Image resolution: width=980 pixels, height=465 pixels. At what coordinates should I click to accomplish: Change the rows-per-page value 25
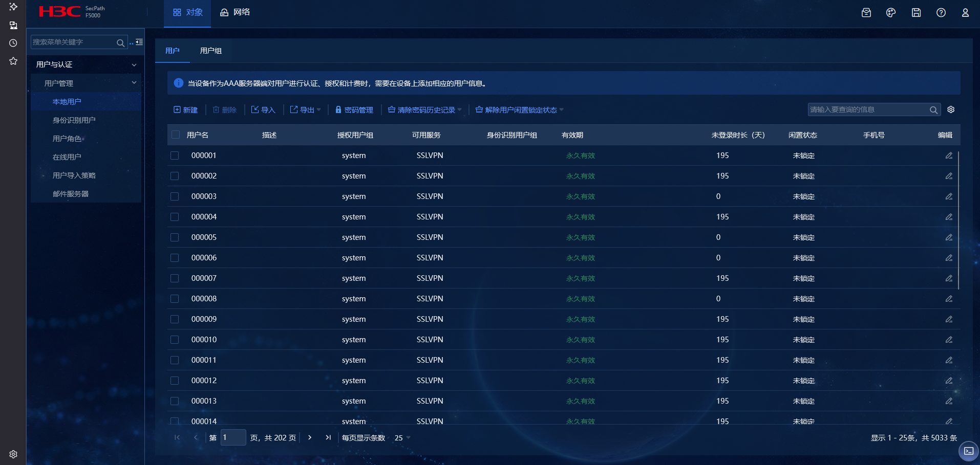point(402,438)
